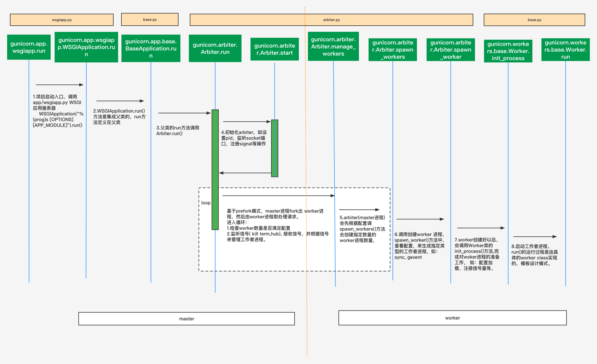597x364 pixels.
Task: Select the wsgiapp.py header box
Action: click(62, 20)
